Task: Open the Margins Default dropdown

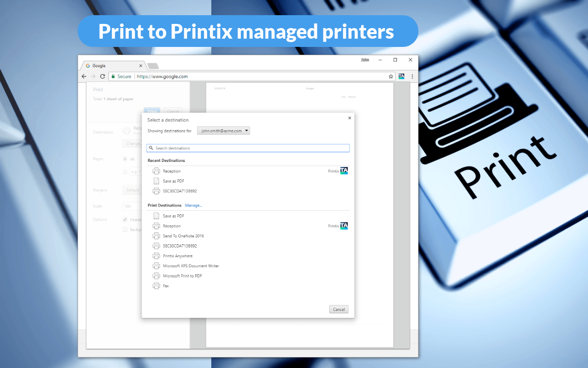Action: [133, 190]
